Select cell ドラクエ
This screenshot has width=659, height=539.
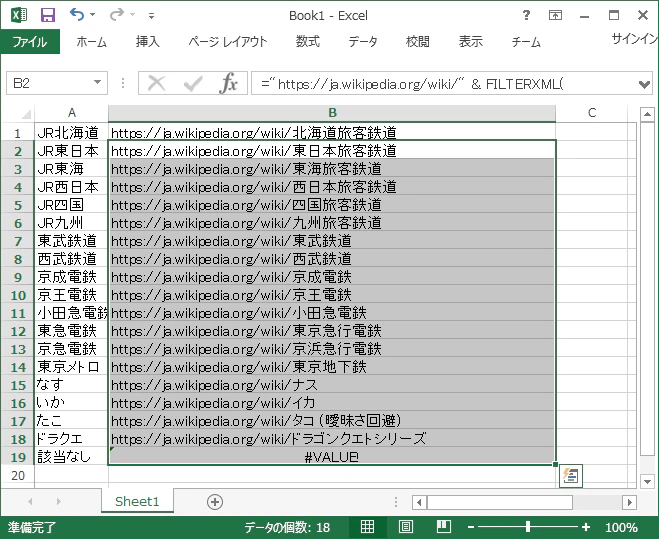71,439
